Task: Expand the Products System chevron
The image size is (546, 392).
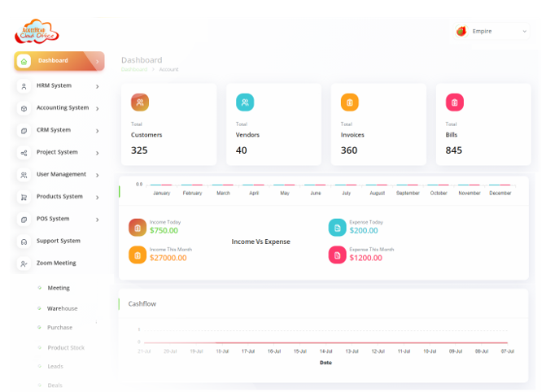Action: [x=97, y=198]
